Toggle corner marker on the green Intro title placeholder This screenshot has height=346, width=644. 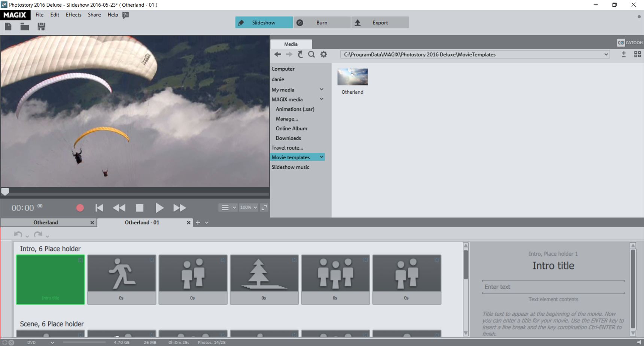80,260
